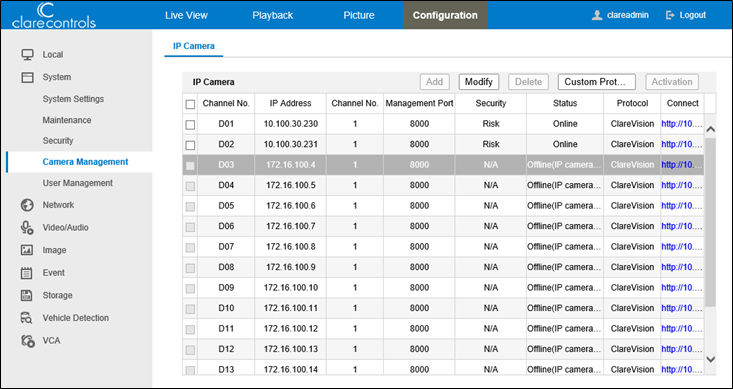Click Offline status for D06
The width and height of the screenshot is (733, 389).
tap(564, 226)
